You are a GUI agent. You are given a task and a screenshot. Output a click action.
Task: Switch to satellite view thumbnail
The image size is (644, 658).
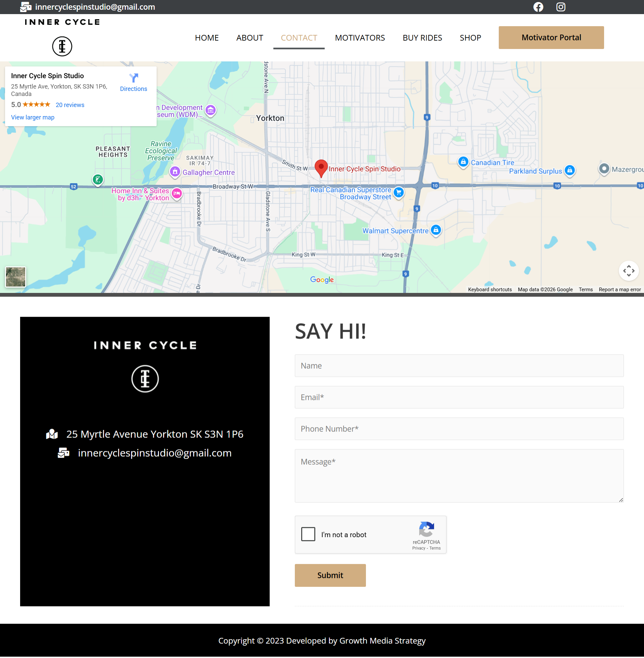[x=15, y=277]
